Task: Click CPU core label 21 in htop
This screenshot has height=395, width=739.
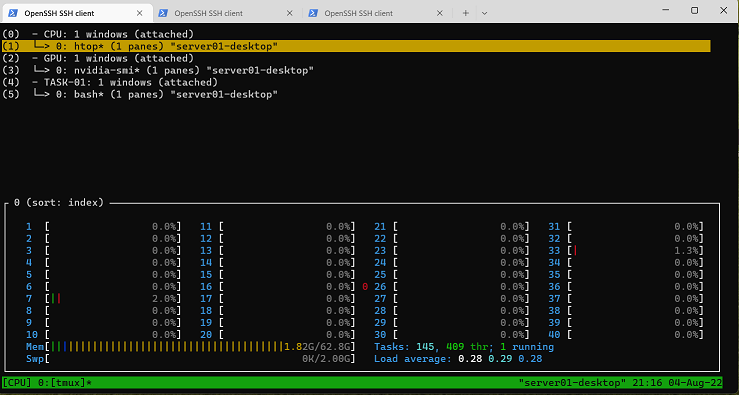Action: pos(380,226)
